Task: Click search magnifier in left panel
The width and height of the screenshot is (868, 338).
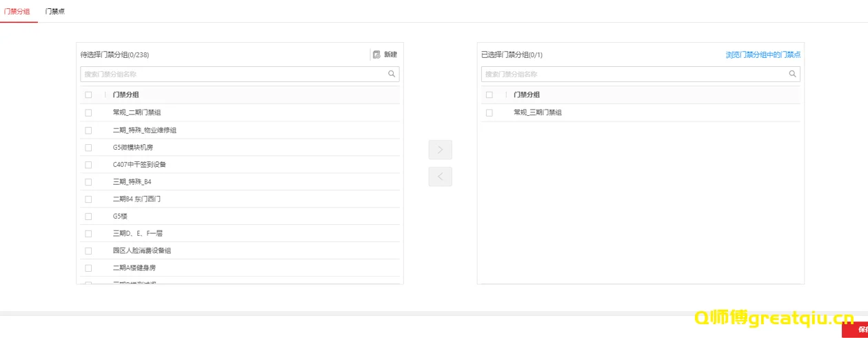Action: (x=392, y=74)
